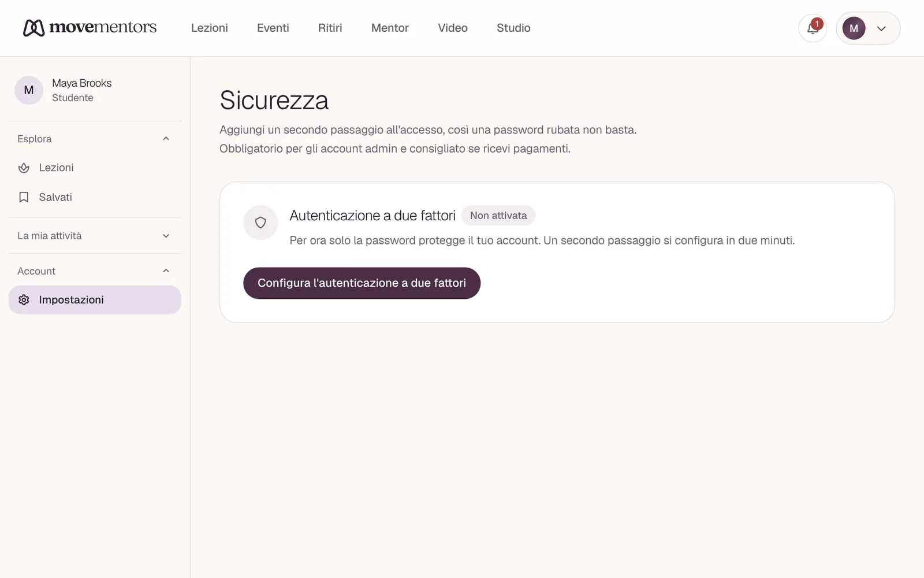Click the Studente role label
924x578 pixels.
pos(73,98)
